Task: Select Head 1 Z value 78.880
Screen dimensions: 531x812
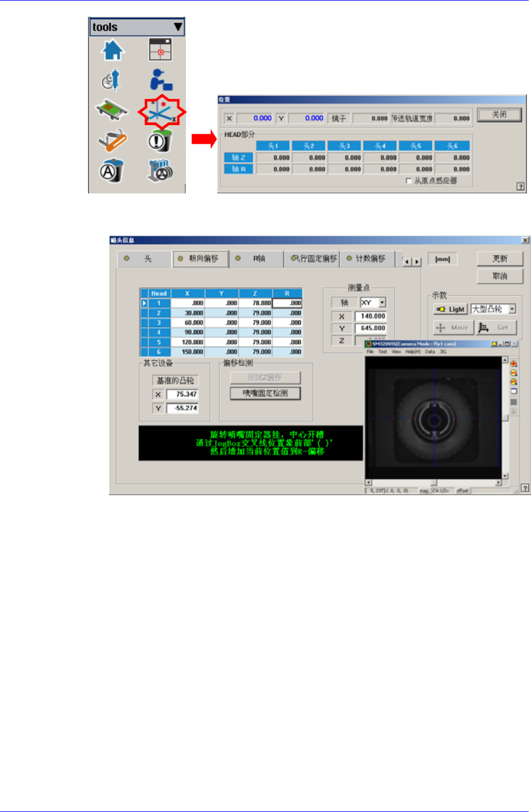Action: pyautogui.click(x=255, y=303)
